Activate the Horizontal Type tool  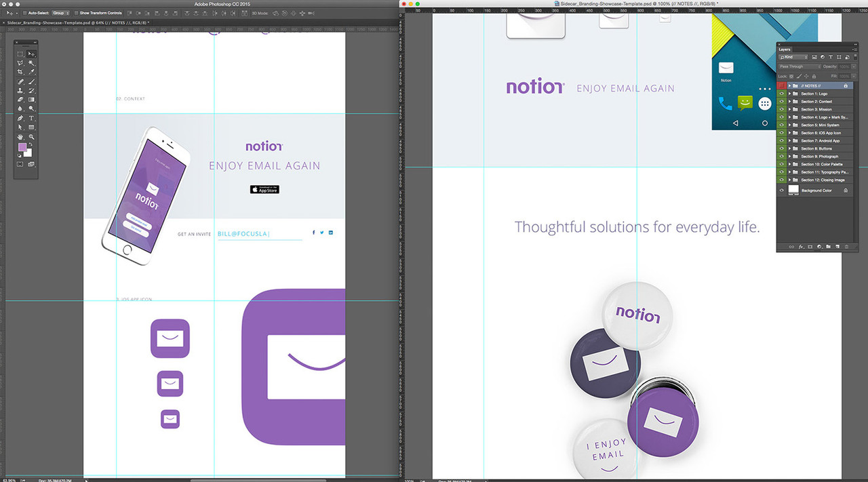pyautogui.click(x=32, y=118)
